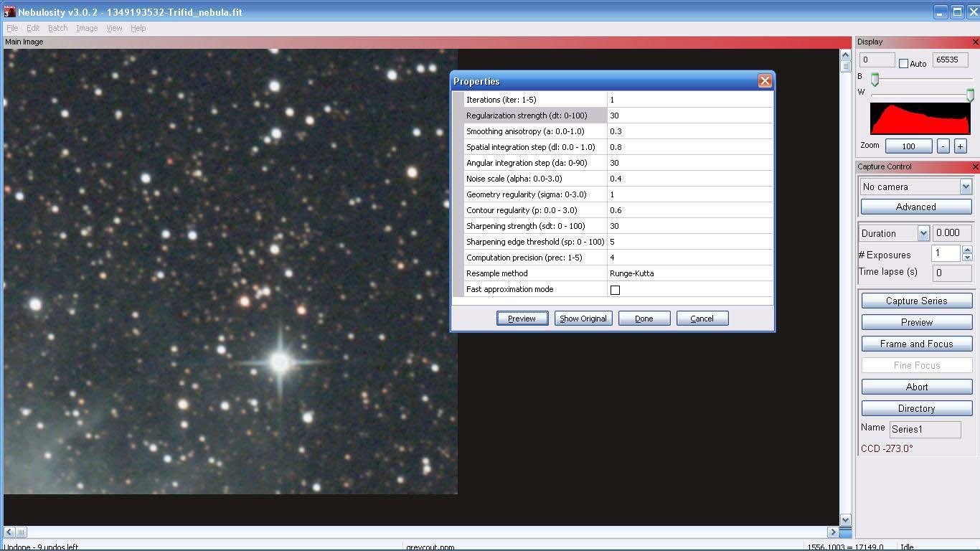The image size is (980, 551).
Task: Expand the Duration dropdown
Action: (923, 233)
